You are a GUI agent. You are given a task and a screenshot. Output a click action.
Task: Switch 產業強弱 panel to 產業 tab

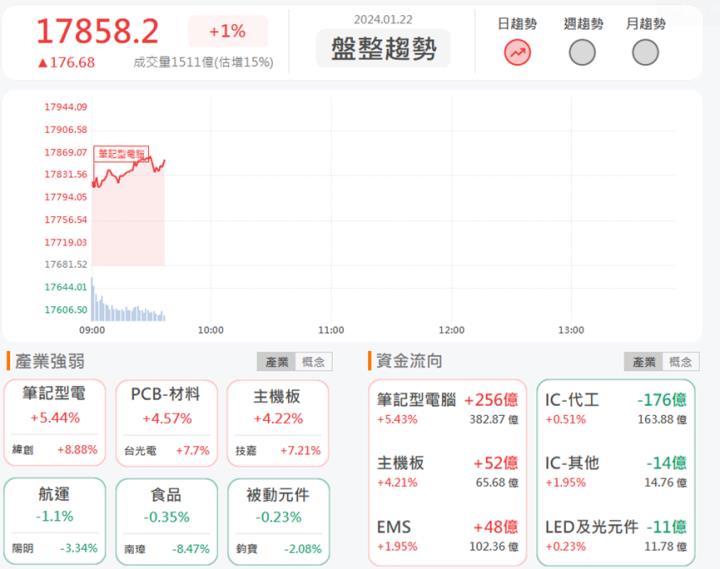276,362
